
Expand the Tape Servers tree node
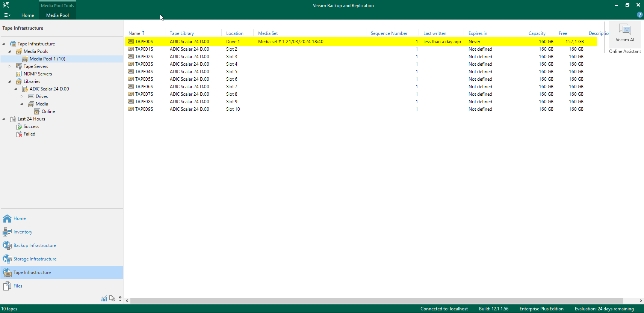[10, 66]
